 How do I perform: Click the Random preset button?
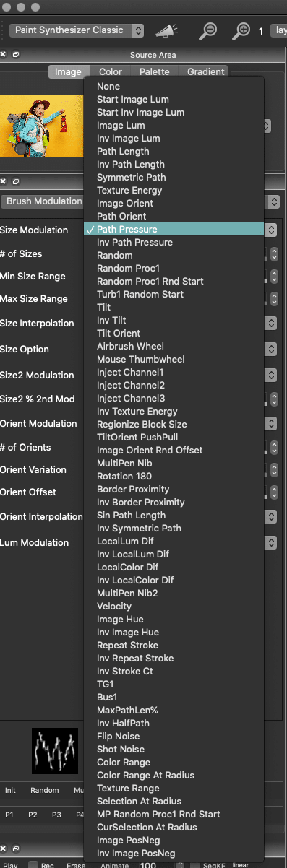coord(44,790)
